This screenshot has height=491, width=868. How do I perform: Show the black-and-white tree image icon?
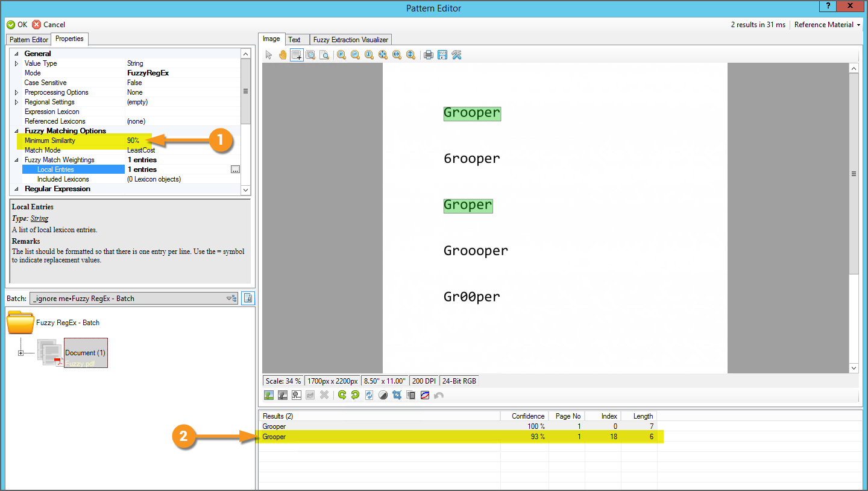click(297, 395)
